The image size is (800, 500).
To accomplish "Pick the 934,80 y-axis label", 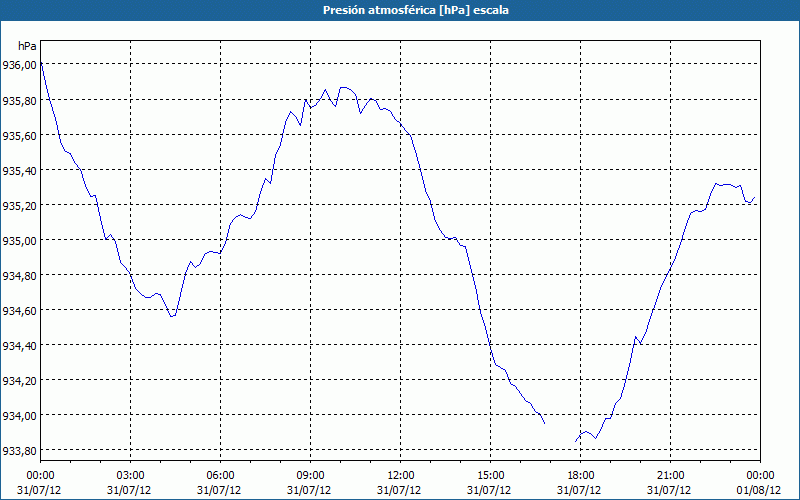I will [x=19, y=276].
